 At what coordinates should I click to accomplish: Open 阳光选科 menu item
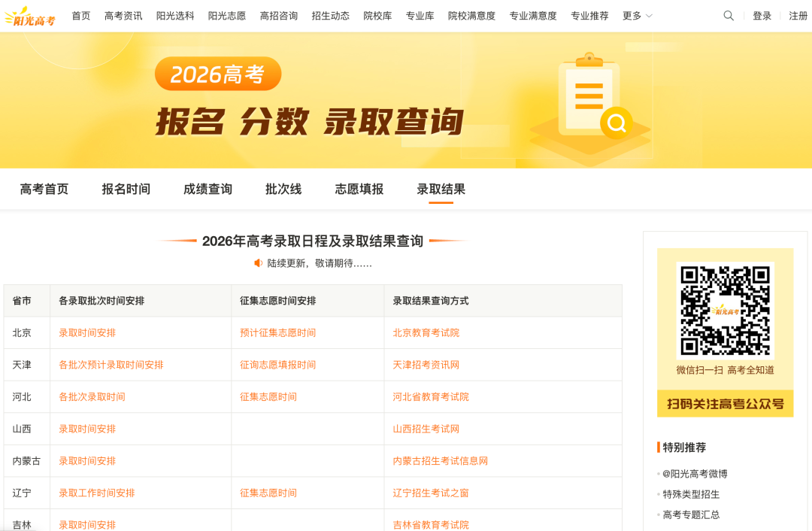click(x=175, y=16)
